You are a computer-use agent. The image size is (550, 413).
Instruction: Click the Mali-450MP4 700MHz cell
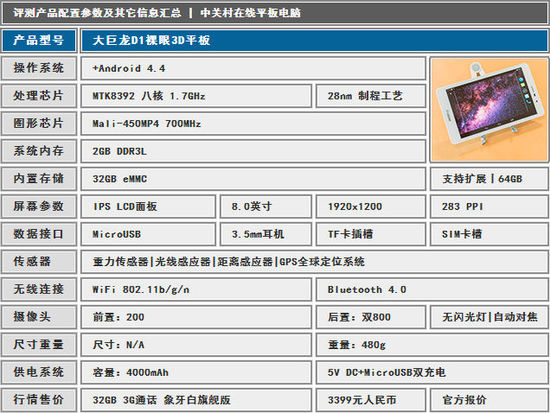click(x=253, y=124)
